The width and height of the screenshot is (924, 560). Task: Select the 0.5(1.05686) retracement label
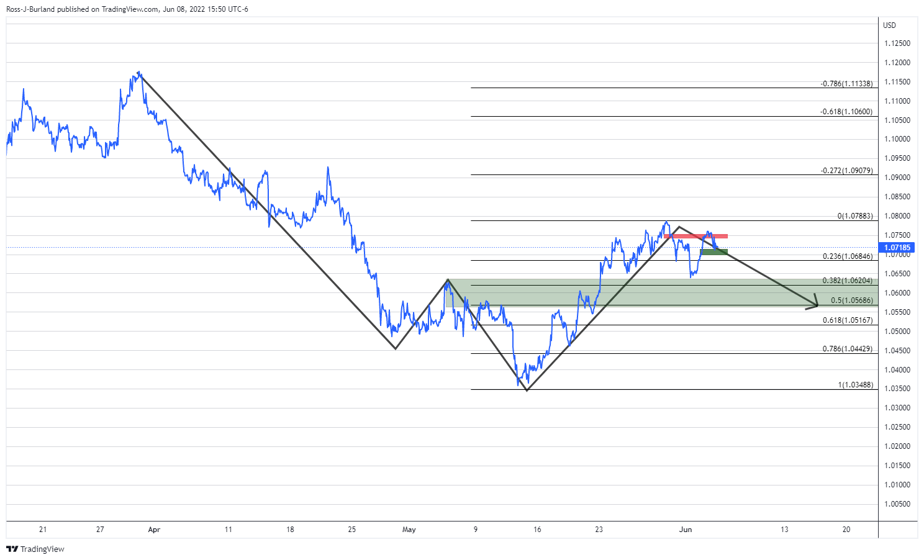click(852, 300)
